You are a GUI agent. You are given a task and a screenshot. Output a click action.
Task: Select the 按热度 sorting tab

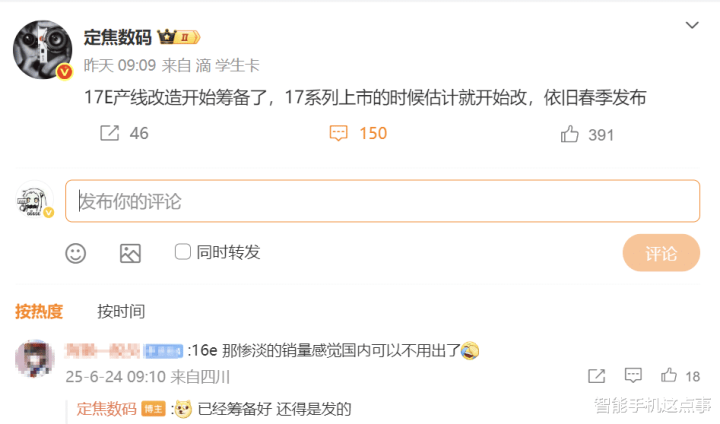click(x=39, y=311)
